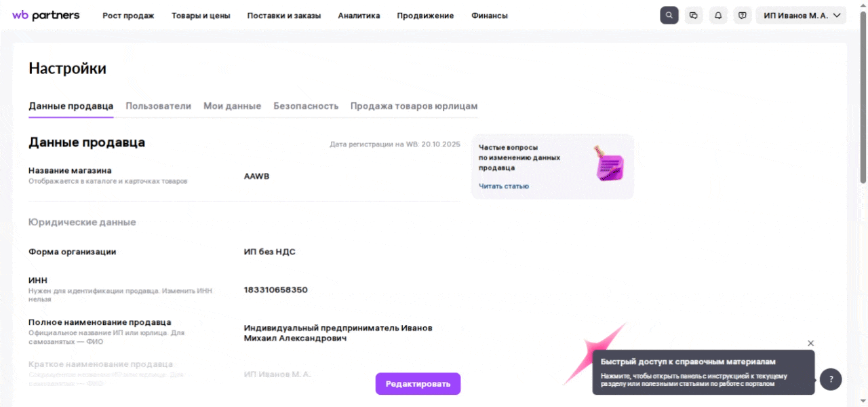This screenshot has width=868, height=407.
Task: Click the feedback speech bubble icon
Action: [x=743, y=16]
